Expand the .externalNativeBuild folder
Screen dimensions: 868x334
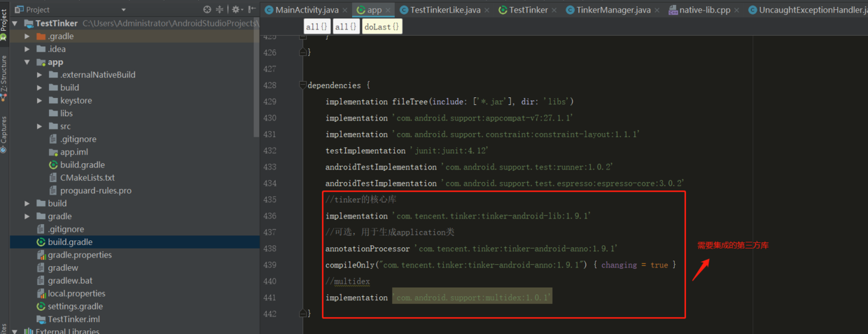40,75
